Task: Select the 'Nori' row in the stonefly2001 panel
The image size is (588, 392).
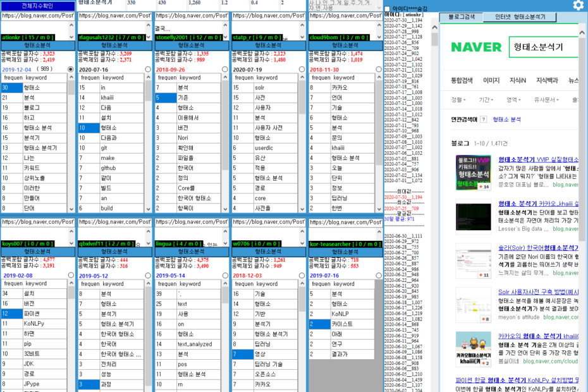Action: (x=188, y=138)
